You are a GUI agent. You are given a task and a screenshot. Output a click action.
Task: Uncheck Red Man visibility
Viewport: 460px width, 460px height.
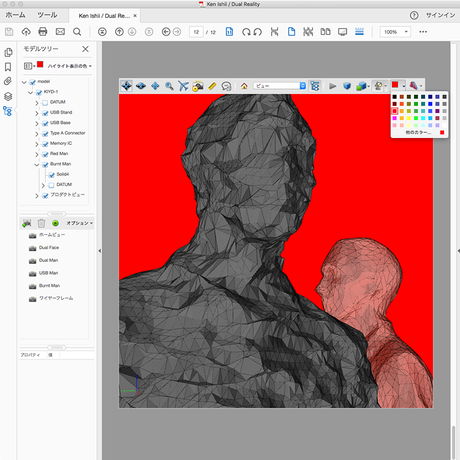point(45,154)
